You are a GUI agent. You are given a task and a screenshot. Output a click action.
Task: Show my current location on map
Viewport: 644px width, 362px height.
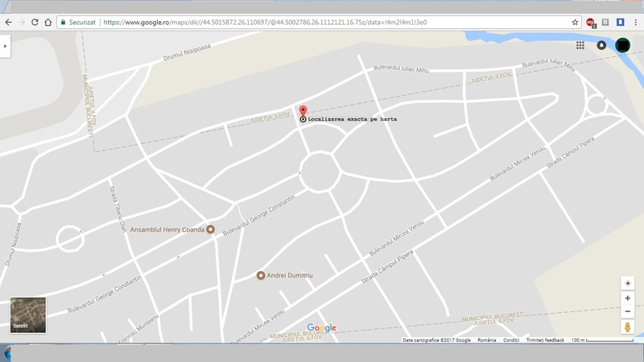click(627, 283)
